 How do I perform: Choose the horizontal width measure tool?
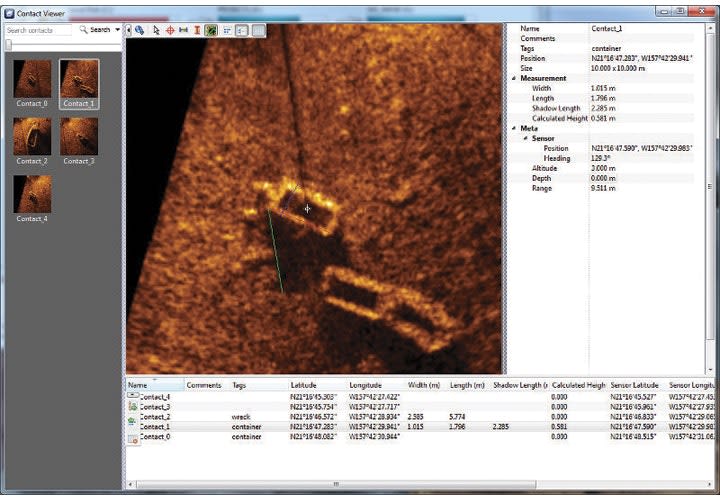(183, 31)
